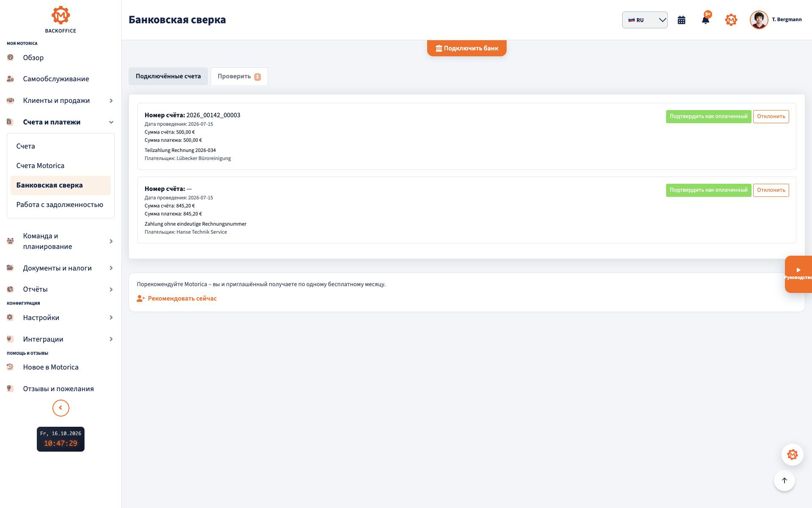Switch to Проверить tab
The height and width of the screenshot is (508, 812).
point(239,76)
